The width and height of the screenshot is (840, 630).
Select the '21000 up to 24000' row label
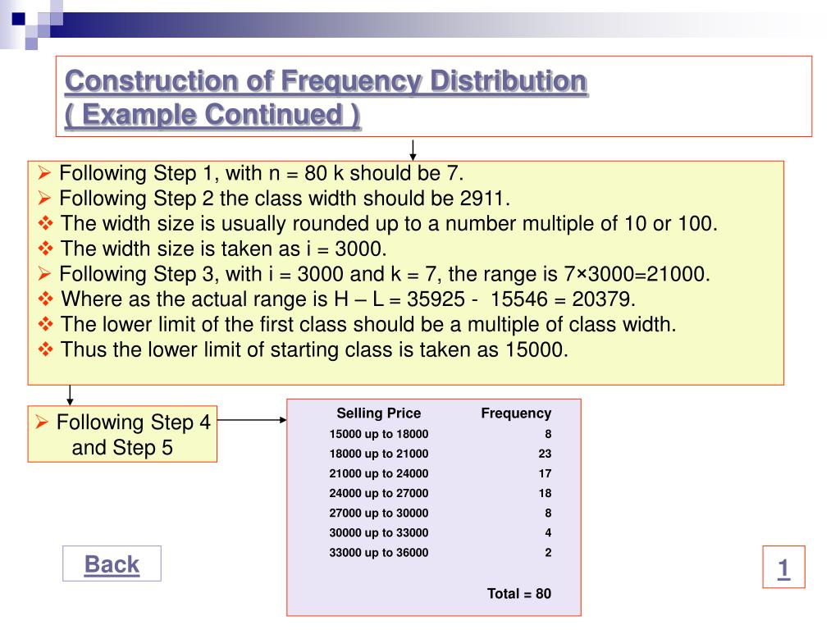[x=379, y=473]
